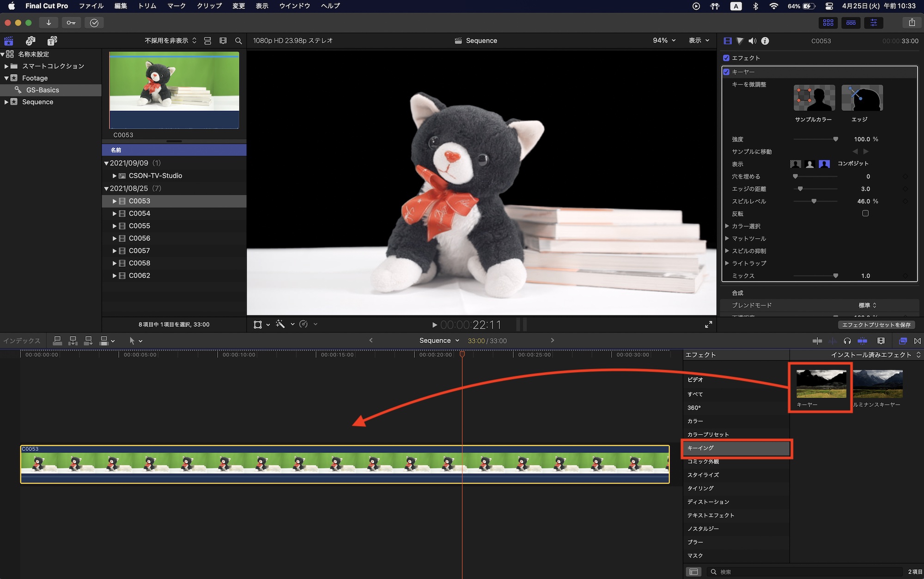Viewport: 924px width, 579px height.
Task: Click エフェクトプリセットを保存 button
Action: (876, 325)
